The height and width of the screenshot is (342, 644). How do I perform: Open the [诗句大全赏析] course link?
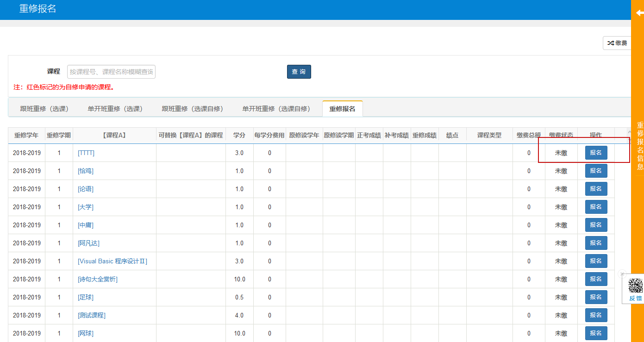[98, 279]
